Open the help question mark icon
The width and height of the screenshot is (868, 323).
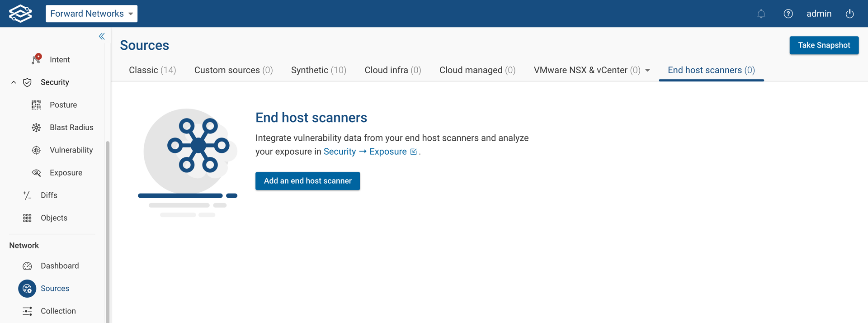[x=788, y=14]
